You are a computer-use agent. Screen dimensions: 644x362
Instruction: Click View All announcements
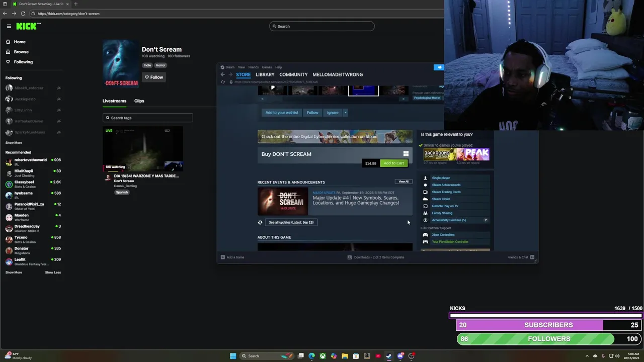404,182
